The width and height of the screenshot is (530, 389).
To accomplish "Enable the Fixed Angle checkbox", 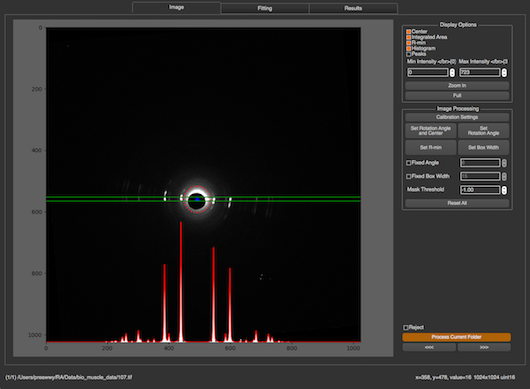I will (408, 163).
